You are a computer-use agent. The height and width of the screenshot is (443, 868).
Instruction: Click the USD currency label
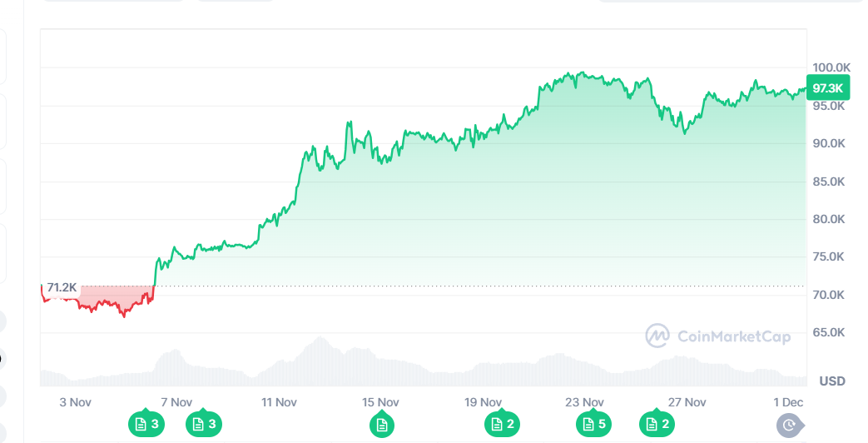tap(832, 381)
